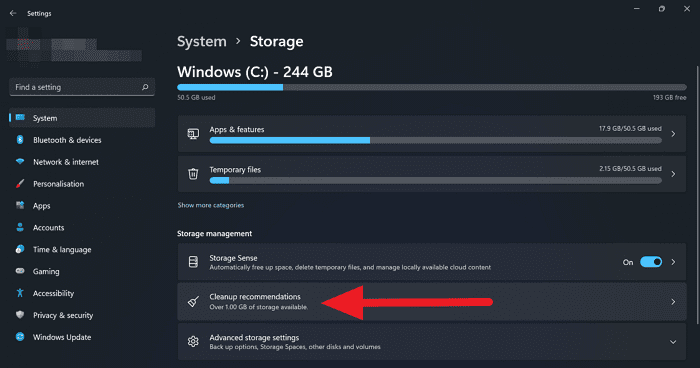Click the Accessibility figure icon
The width and height of the screenshot is (700, 368).
pyautogui.click(x=20, y=293)
